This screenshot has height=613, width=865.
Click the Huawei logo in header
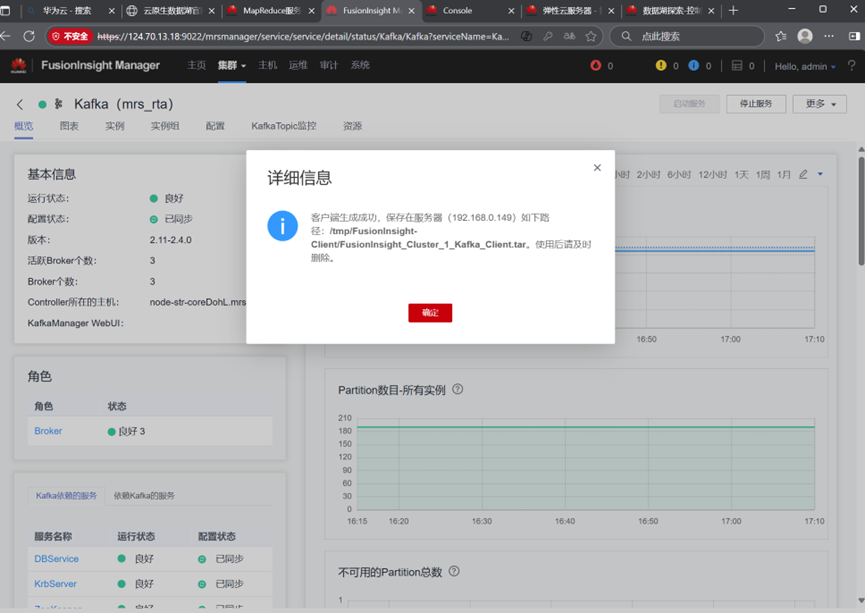(x=19, y=66)
